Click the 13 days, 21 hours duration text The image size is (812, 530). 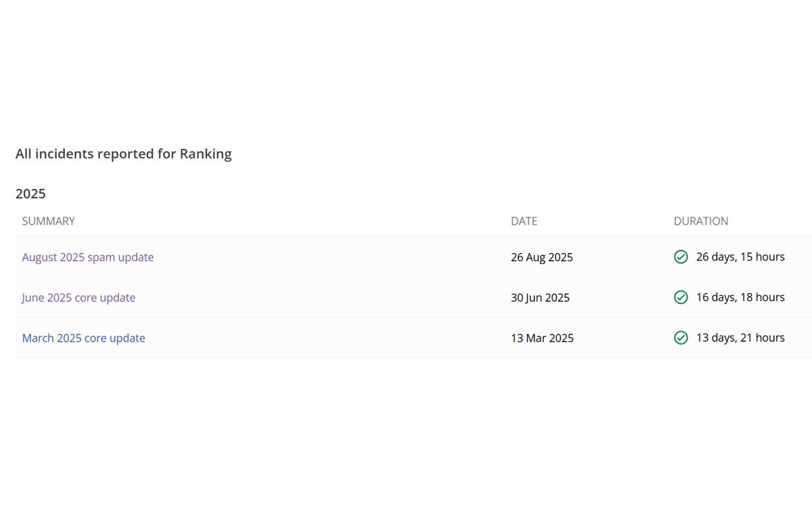click(x=740, y=338)
